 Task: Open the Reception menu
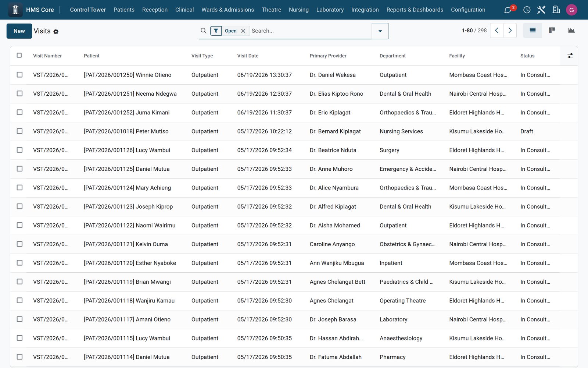[x=155, y=10]
